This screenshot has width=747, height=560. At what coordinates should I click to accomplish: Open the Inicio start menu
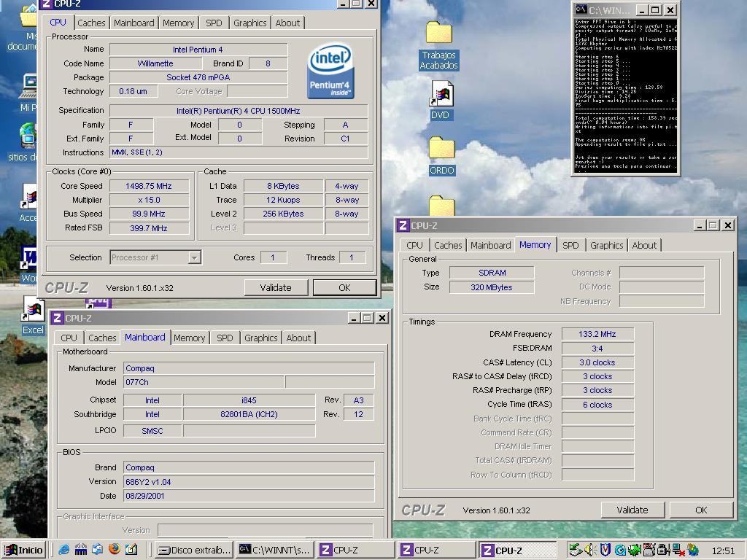[24, 550]
